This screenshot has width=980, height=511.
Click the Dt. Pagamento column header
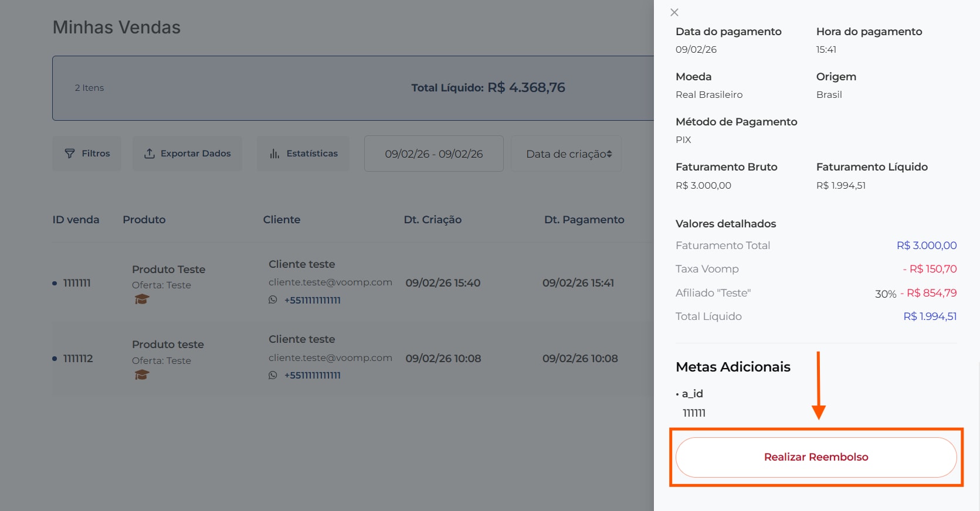tap(584, 220)
